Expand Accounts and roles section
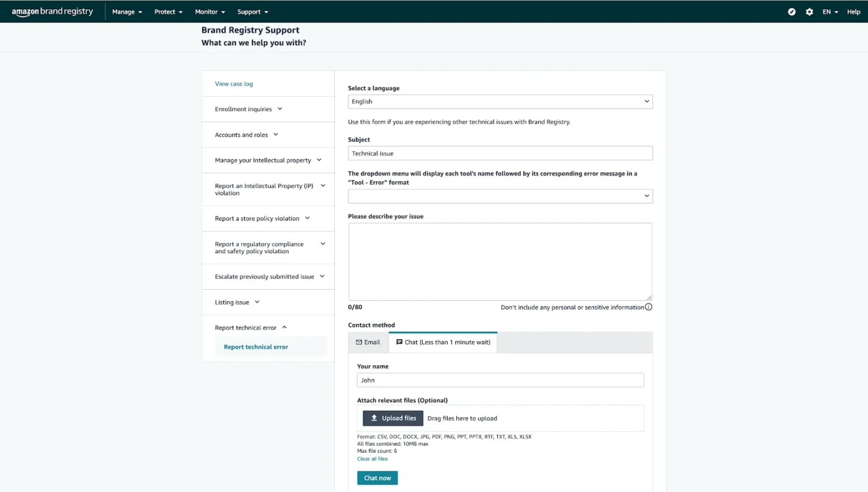The width and height of the screenshot is (868, 492). 246,135
